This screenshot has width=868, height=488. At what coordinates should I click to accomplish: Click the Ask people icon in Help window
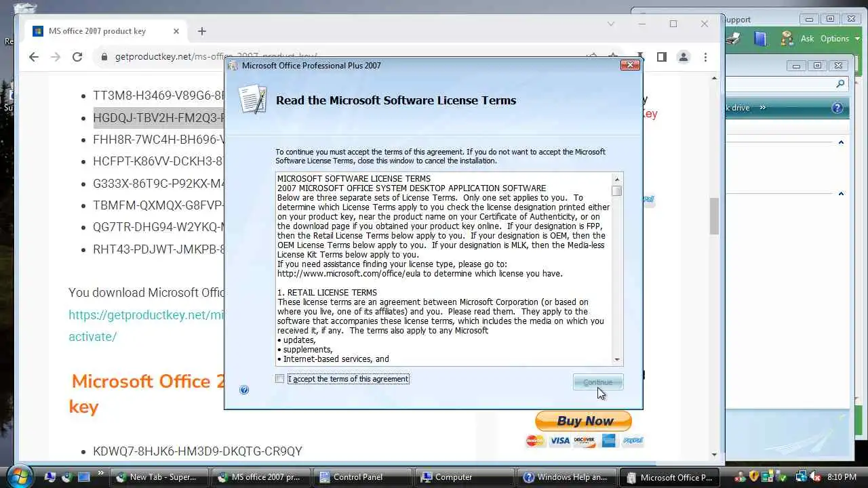[x=787, y=39]
